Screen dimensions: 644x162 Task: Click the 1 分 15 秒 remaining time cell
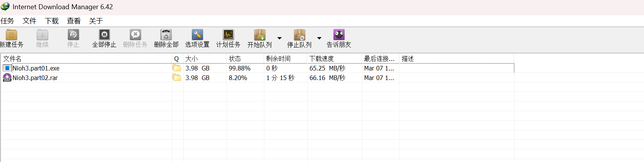pos(280,78)
